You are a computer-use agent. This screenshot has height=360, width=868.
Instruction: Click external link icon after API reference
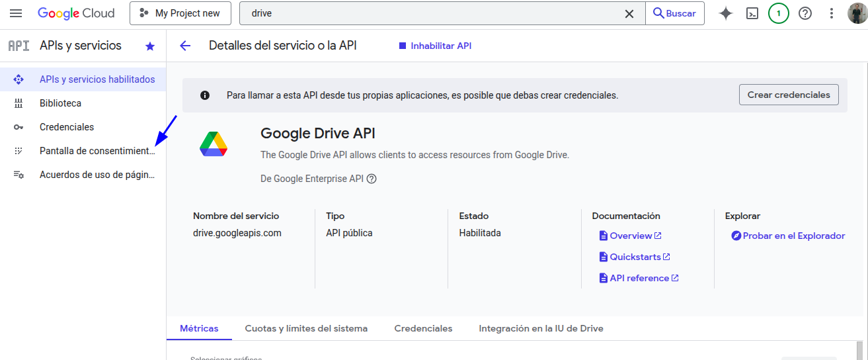[x=675, y=278]
